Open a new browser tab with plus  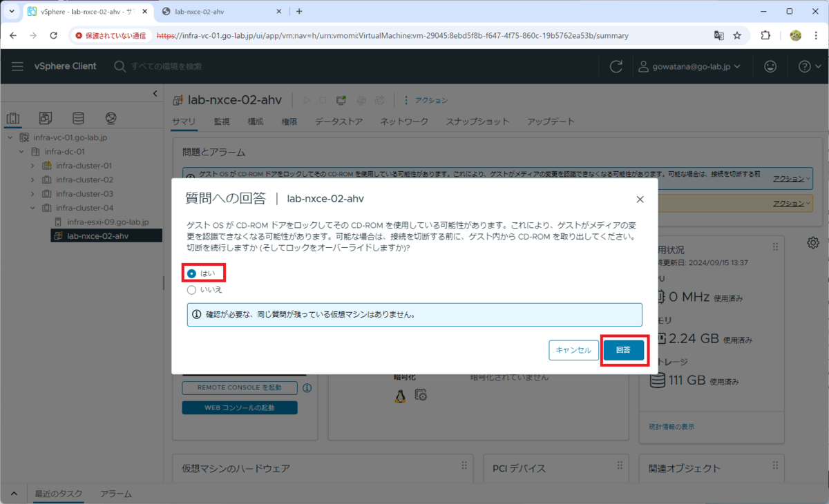coord(299,12)
